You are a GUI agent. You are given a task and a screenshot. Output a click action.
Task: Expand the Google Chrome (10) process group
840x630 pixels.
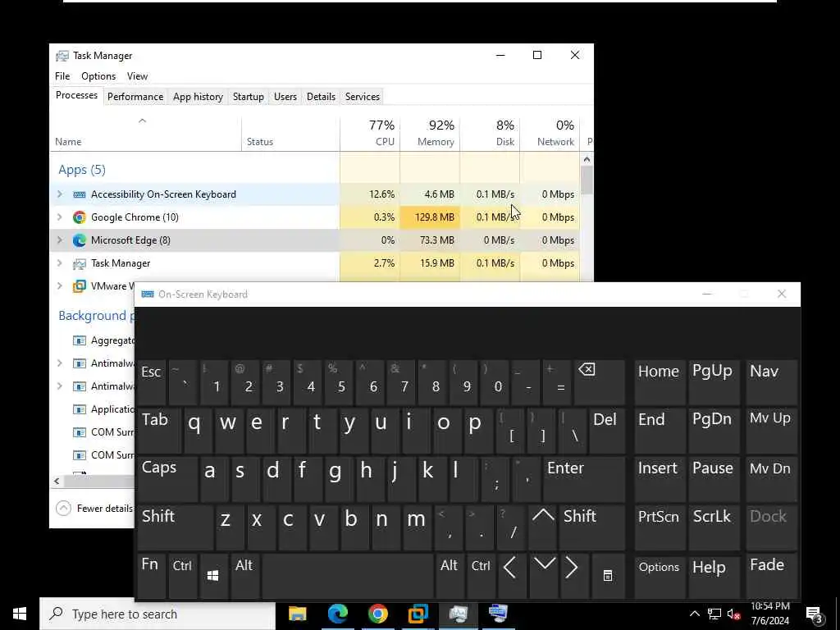pyautogui.click(x=59, y=217)
